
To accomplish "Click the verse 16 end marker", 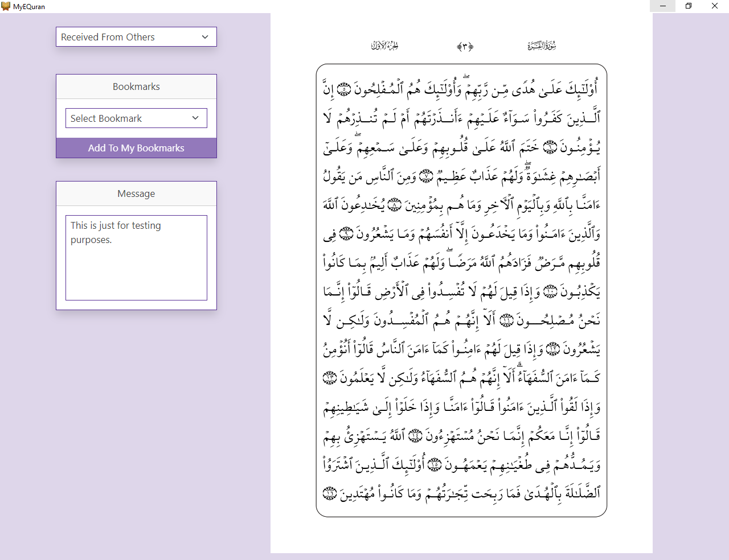I will point(330,493).
